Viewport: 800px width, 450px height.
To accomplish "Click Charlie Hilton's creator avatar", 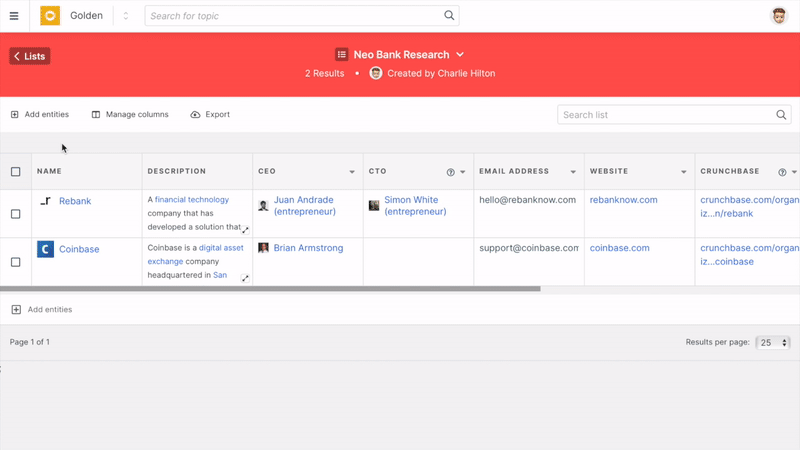I will click(x=376, y=73).
